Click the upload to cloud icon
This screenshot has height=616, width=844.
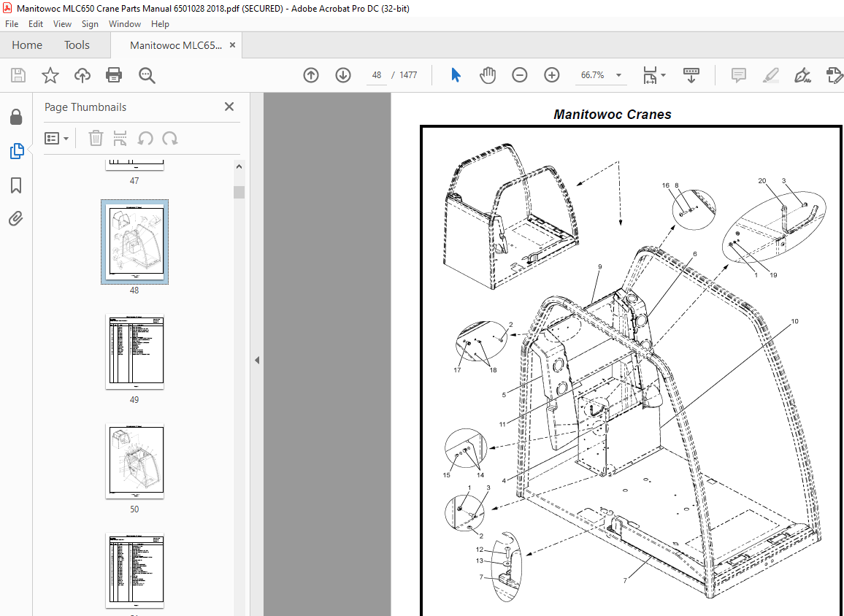point(83,75)
